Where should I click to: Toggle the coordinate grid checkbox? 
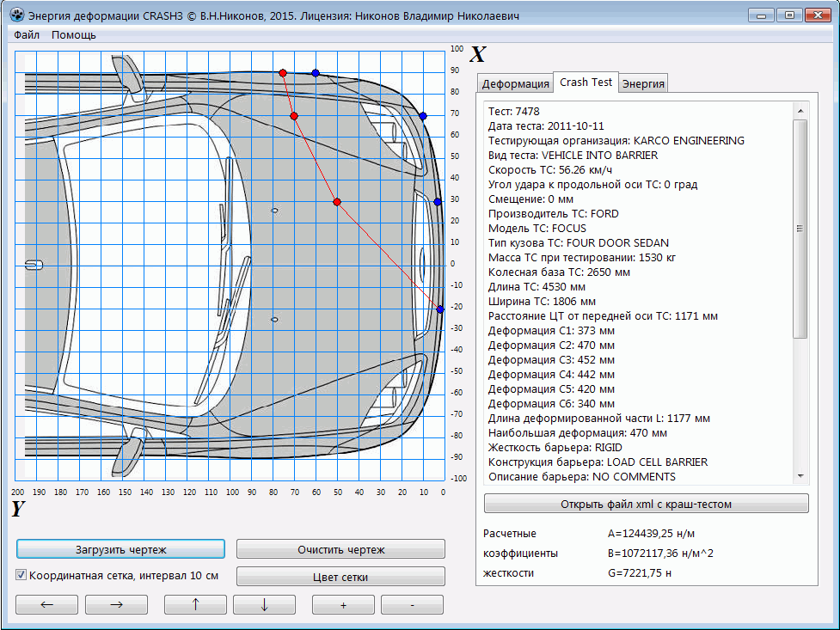22,576
